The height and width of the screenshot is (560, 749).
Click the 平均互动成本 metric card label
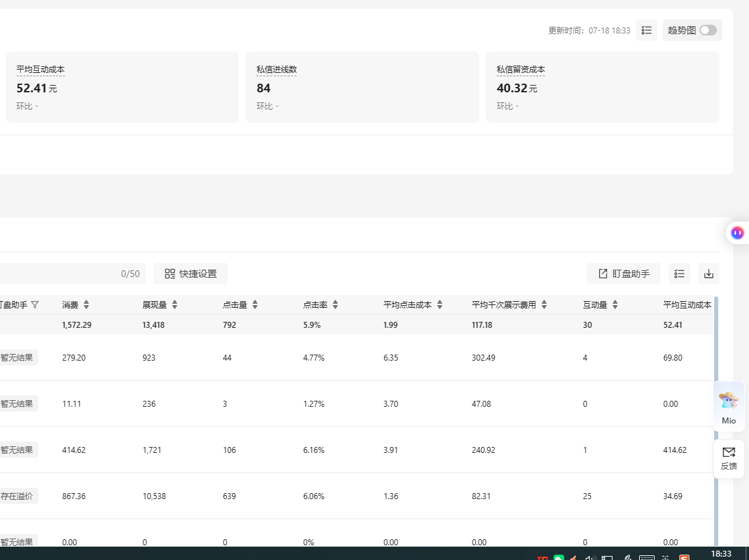41,70
